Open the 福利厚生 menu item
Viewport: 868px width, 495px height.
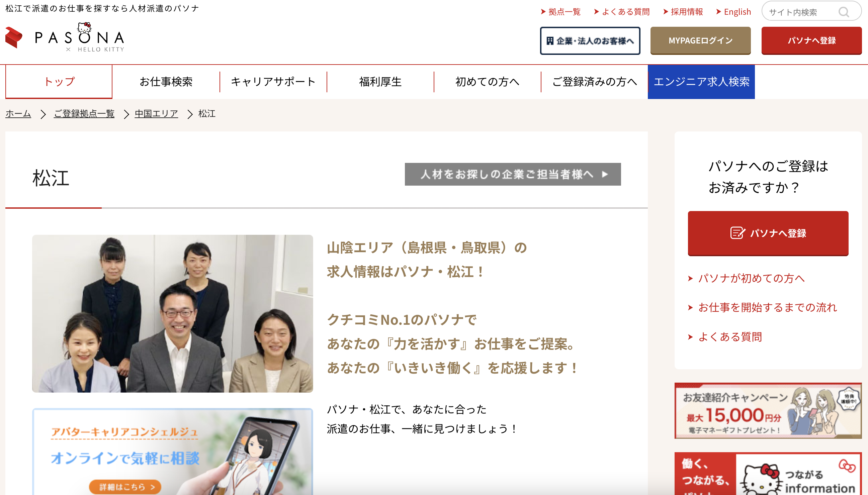point(380,82)
